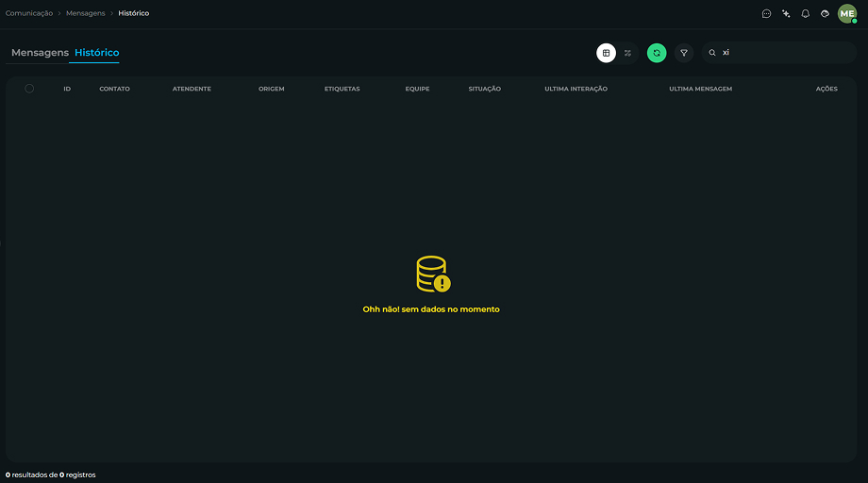Image resolution: width=868 pixels, height=483 pixels.
Task: Open the chat bubble icon in header
Action: tap(766, 14)
